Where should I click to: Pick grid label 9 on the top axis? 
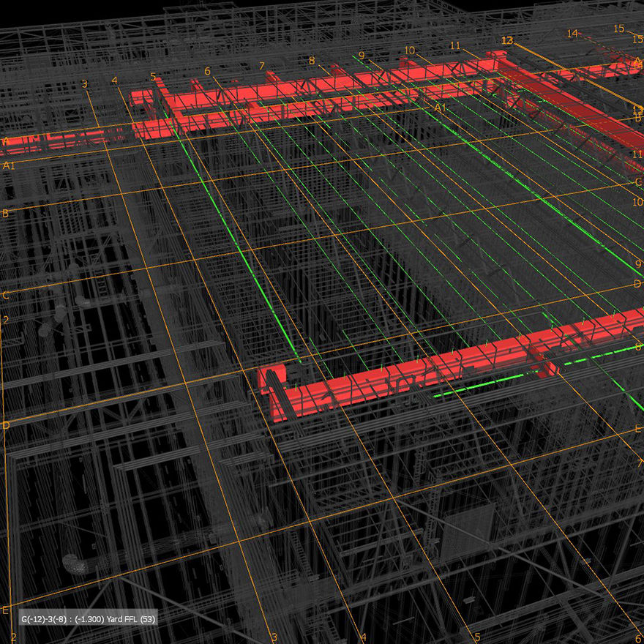pos(361,56)
